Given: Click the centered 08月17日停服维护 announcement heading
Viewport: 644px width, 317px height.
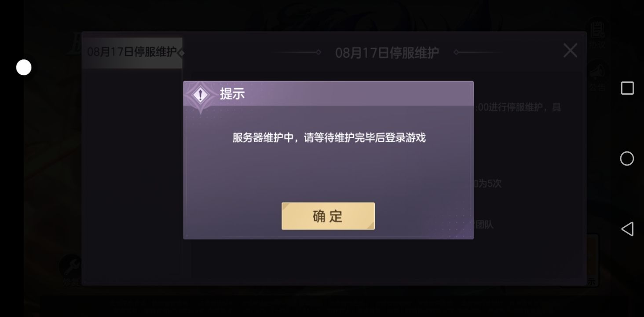Looking at the screenshot, I should pyautogui.click(x=387, y=52).
